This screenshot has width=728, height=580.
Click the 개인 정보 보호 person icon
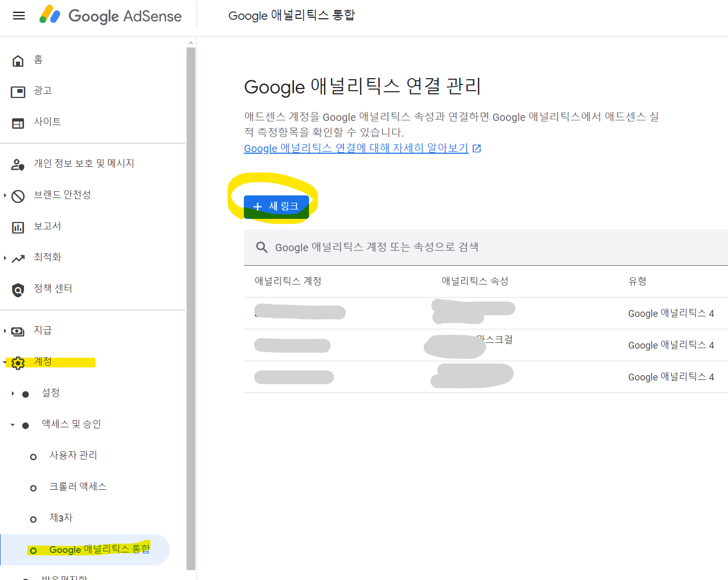[x=18, y=165]
